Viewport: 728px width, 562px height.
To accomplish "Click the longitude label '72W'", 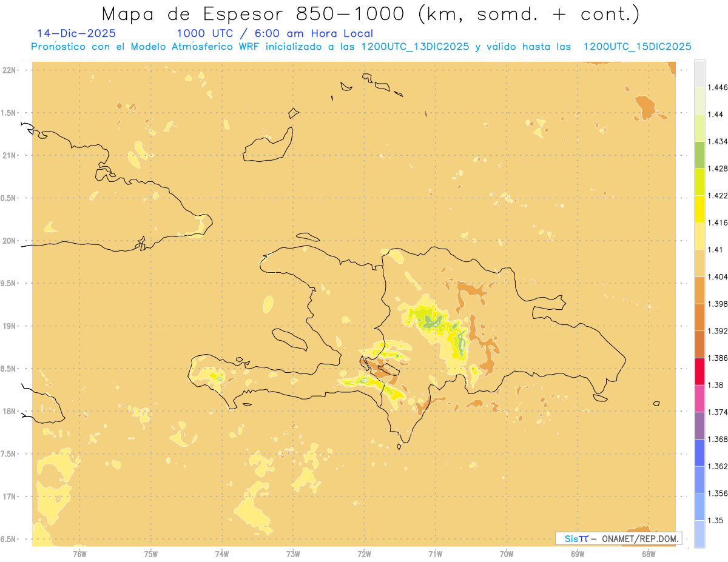I will (x=364, y=554).
